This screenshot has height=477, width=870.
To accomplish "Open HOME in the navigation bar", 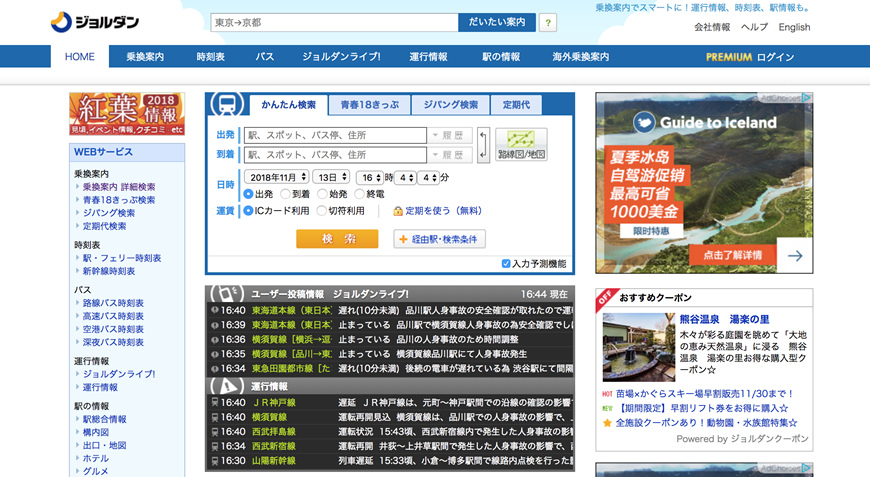I will click(x=80, y=57).
